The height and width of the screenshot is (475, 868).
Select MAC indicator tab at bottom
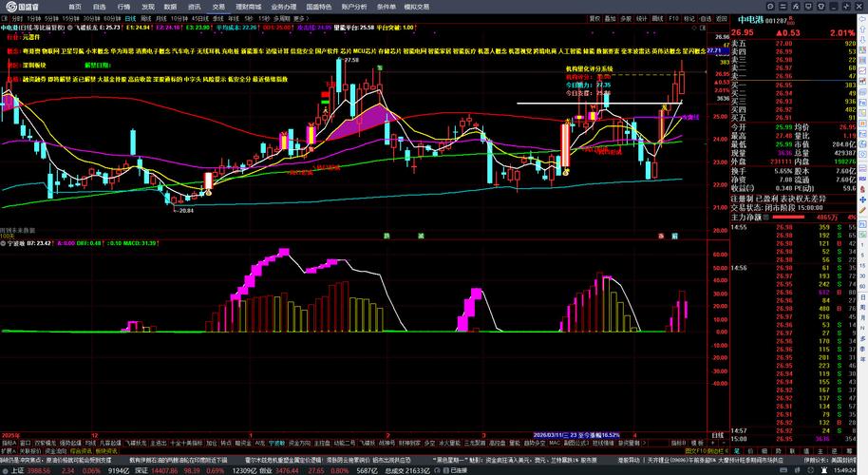(555, 443)
